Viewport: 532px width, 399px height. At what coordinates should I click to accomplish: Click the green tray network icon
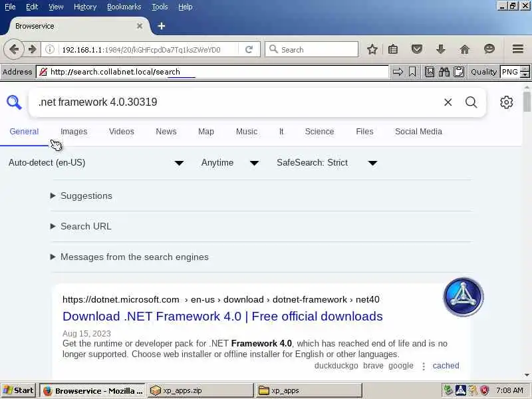click(448, 390)
